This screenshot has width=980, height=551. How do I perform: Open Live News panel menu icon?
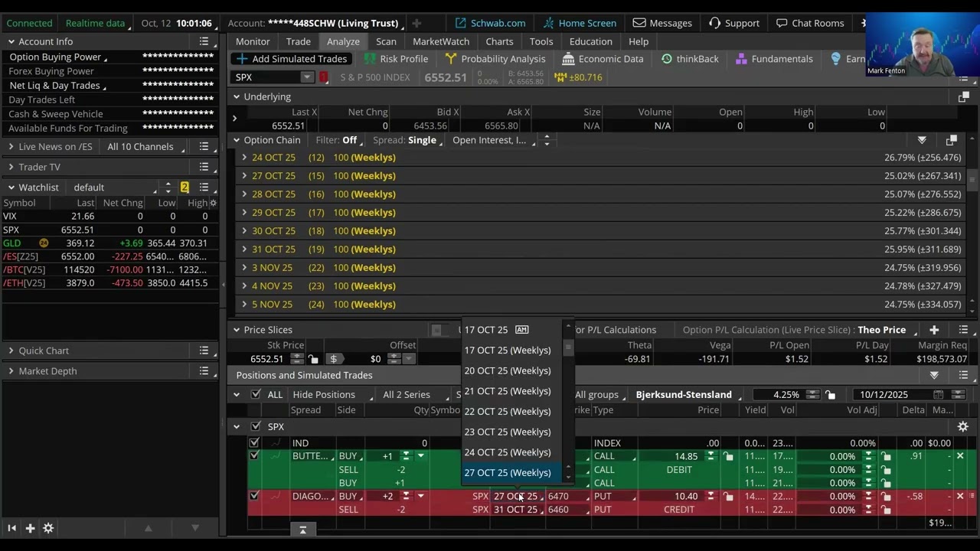click(204, 146)
